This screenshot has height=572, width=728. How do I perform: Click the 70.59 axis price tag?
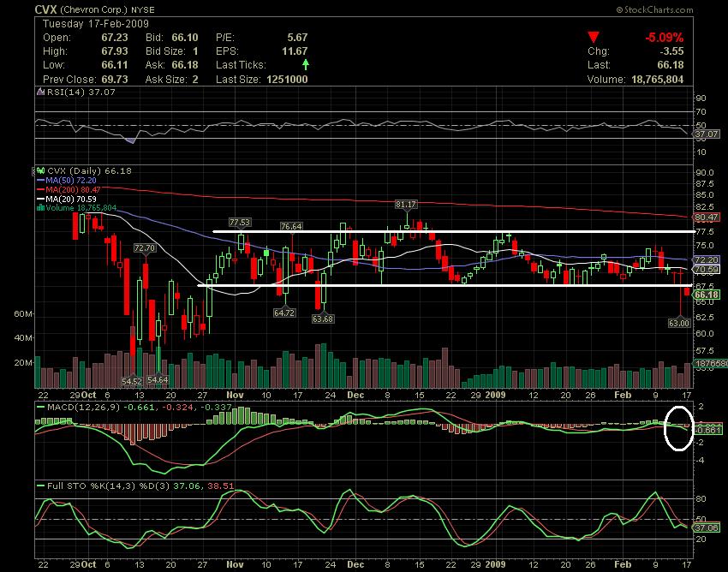pos(707,269)
